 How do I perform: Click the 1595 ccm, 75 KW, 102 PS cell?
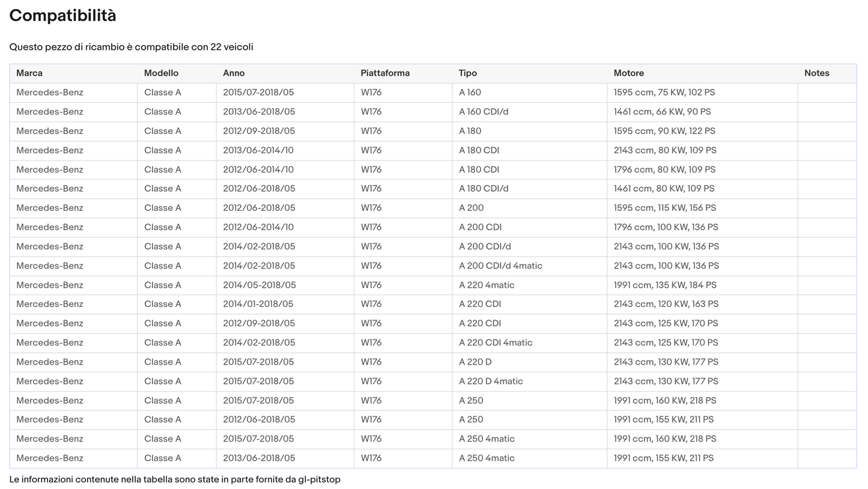point(664,93)
